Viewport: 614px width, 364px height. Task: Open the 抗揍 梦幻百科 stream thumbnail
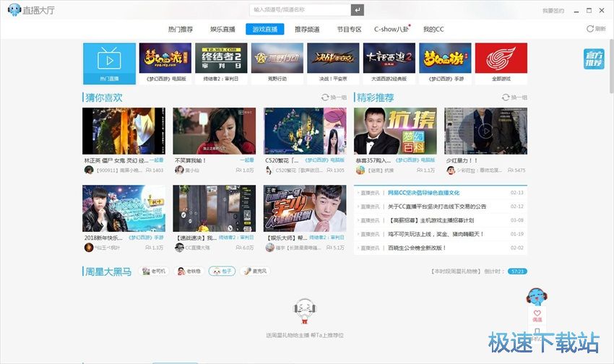[396, 131]
